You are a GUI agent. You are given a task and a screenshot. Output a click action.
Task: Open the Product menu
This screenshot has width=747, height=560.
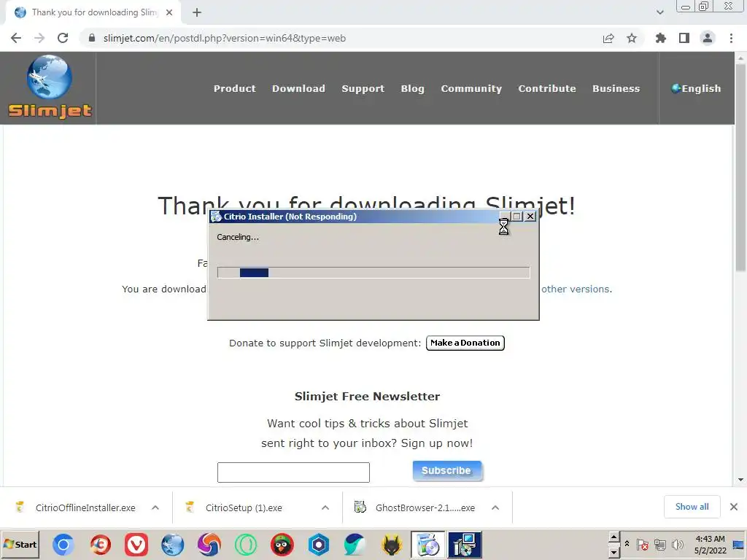pyautogui.click(x=234, y=88)
